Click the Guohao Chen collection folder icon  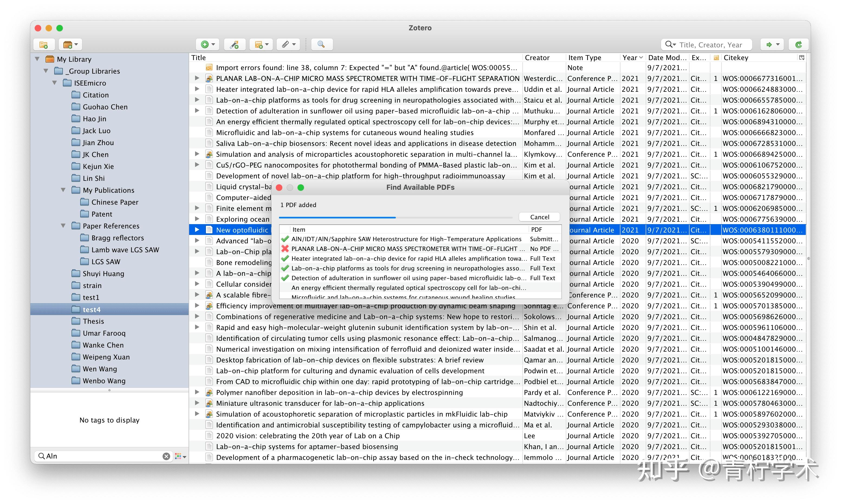76,107
